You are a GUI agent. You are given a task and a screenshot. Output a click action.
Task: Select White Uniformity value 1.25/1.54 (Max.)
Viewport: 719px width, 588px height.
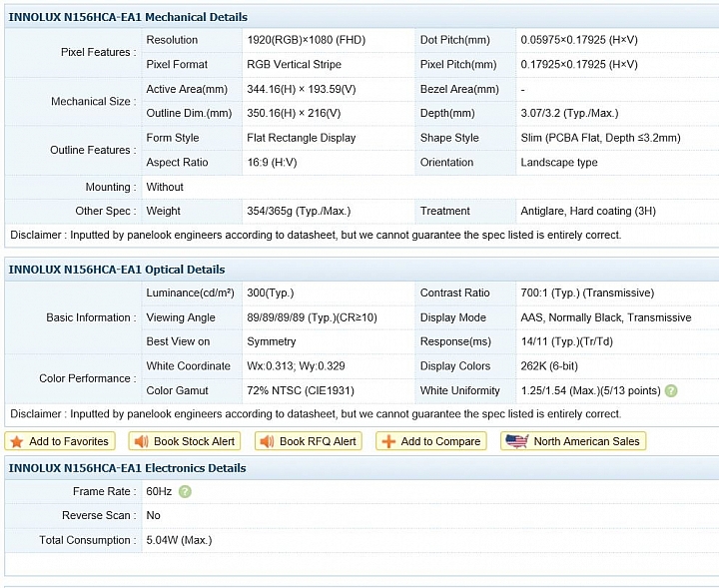tap(590, 391)
